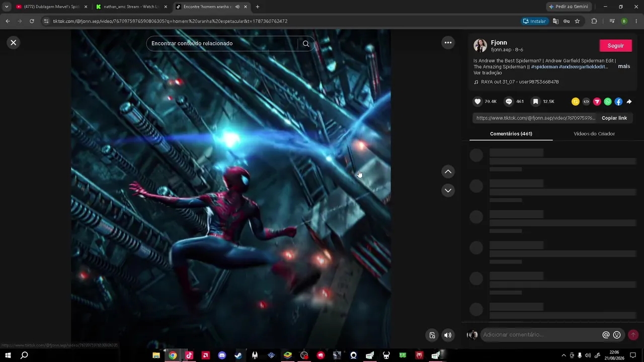Search related content magnifier icon

click(306, 43)
